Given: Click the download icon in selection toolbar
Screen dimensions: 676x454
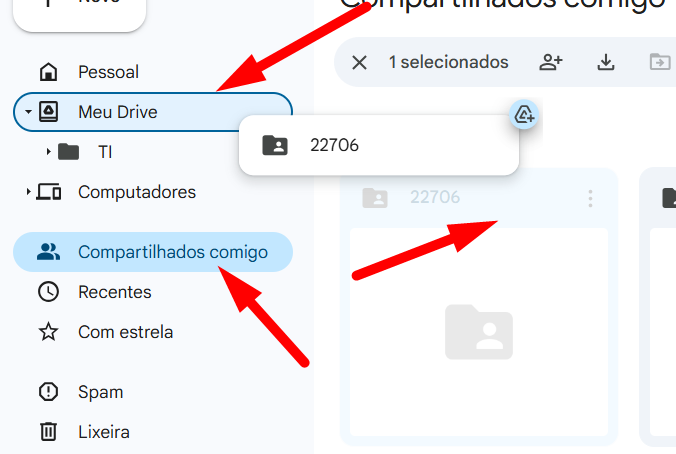Looking at the screenshot, I should (x=605, y=63).
